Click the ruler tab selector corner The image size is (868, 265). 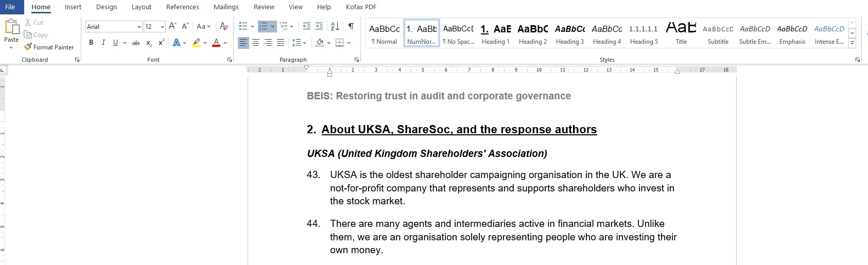[x=3, y=70]
